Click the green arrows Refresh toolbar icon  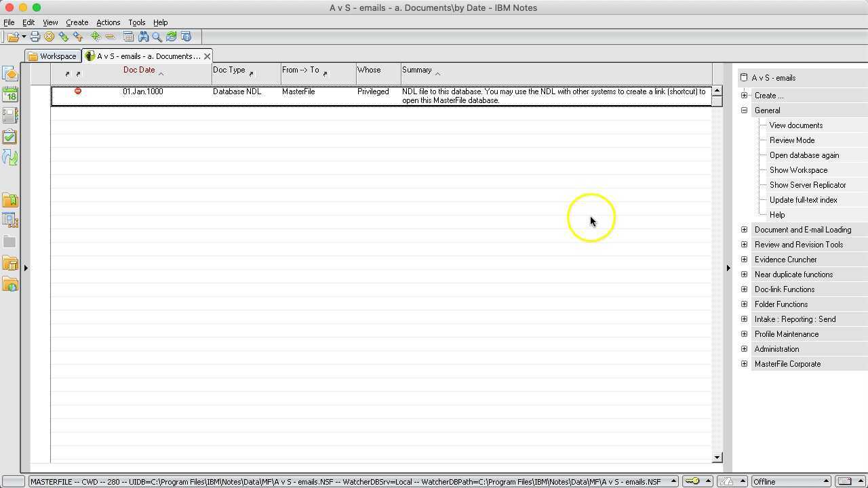[172, 37]
